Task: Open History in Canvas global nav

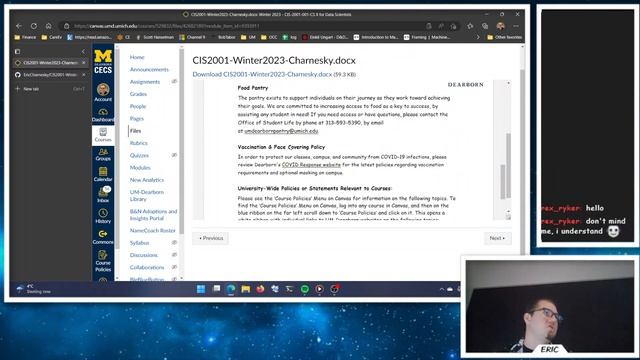Action: click(103, 216)
